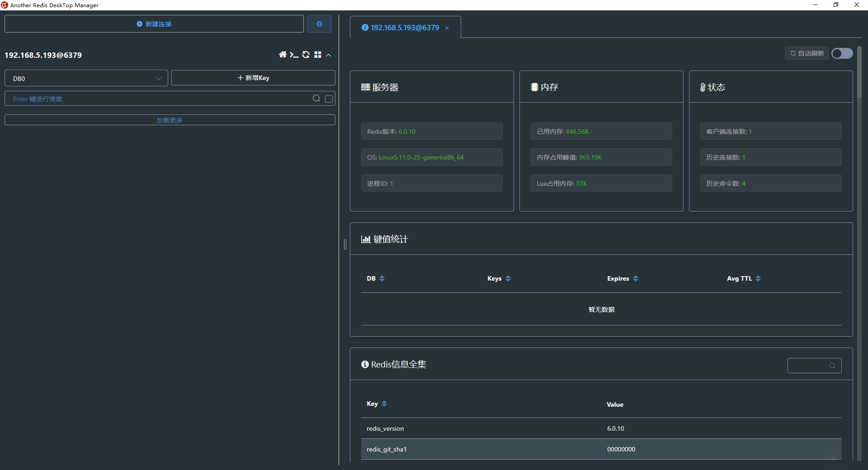Click the 192.168.5.193@6379 connection name

43,55
